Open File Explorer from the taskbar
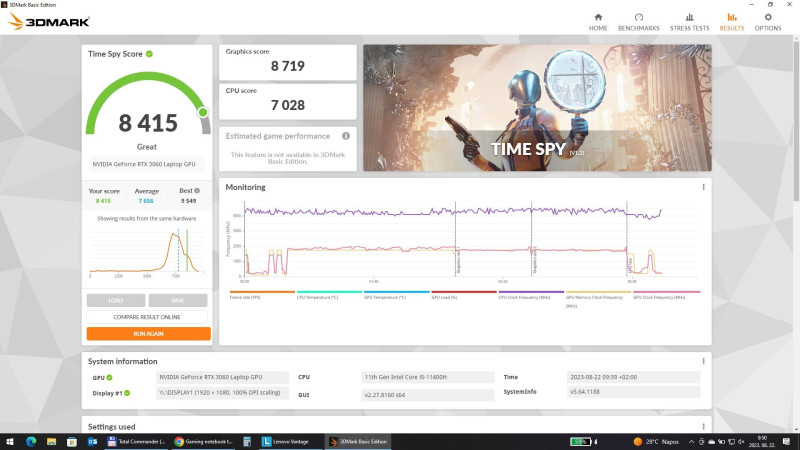The image size is (800, 450). pyautogui.click(x=52, y=442)
